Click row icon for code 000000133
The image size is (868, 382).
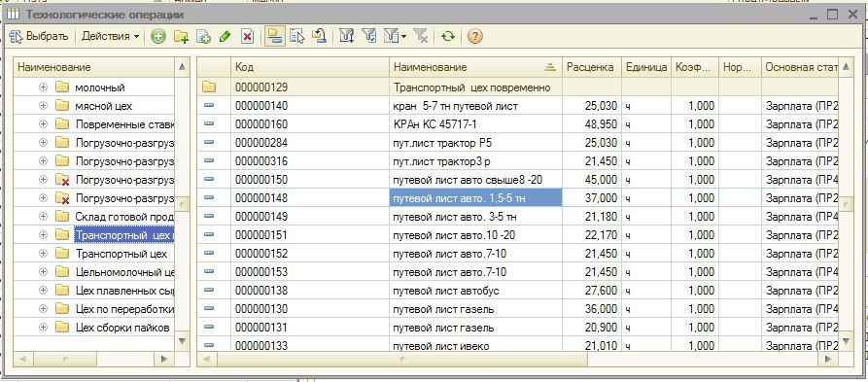(x=209, y=345)
